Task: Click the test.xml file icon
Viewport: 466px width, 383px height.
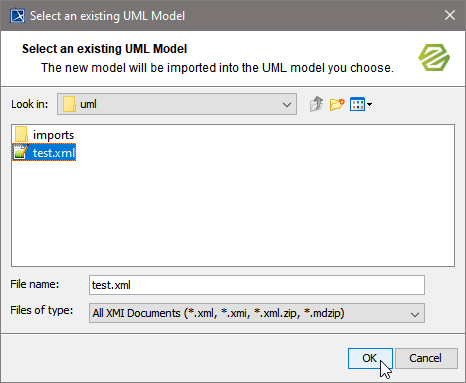Action: [21, 153]
